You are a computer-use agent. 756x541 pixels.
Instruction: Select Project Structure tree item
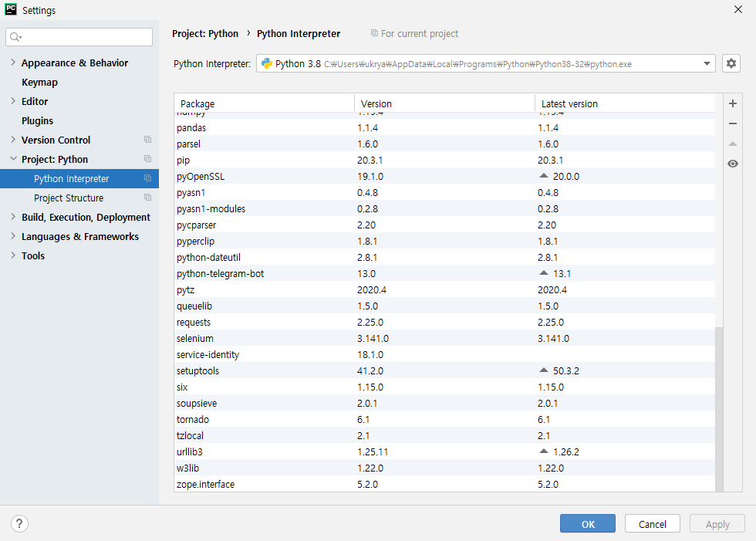coord(79,198)
